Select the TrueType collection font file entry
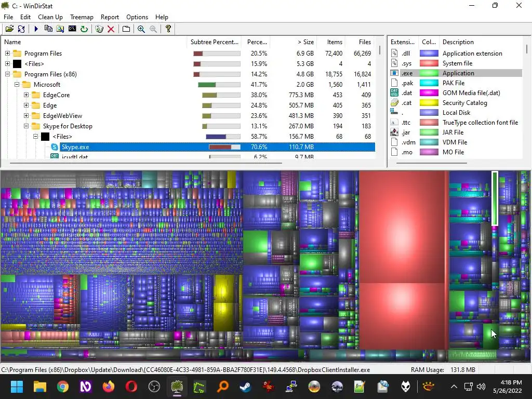Image resolution: width=532 pixels, height=399 pixels. (480, 123)
